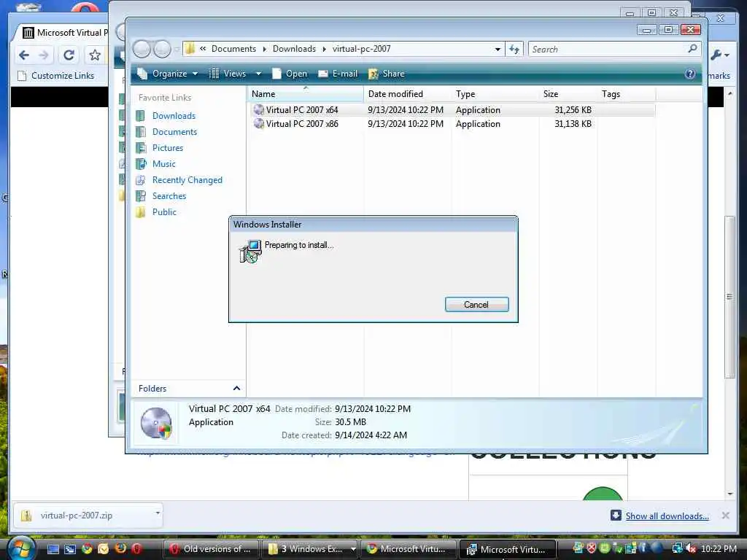The height and width of the screenshot is (560, 747).
Task: Click the Chrome reload button
Action: 69,55
